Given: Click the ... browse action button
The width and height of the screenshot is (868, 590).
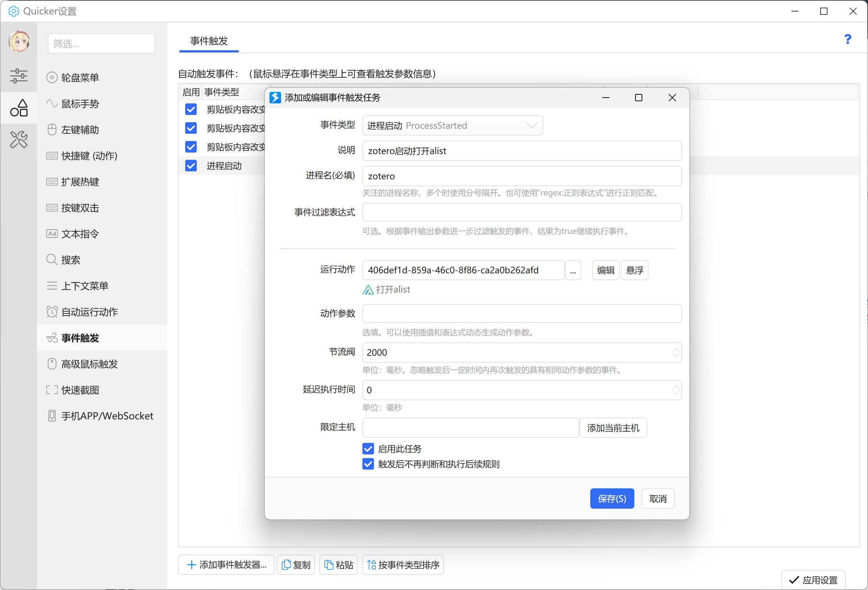Looking at the screenshot, I should point(573,270).
